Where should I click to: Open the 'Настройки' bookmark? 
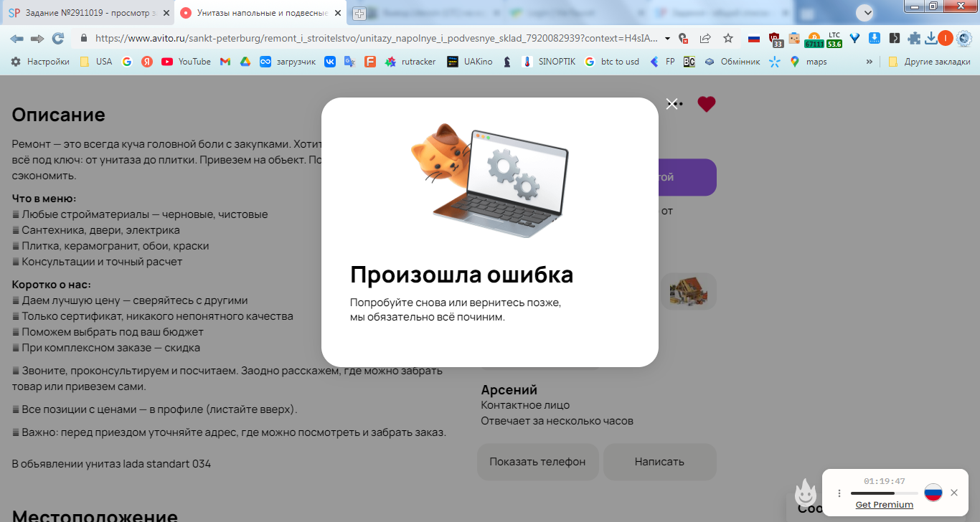click(40, 62)
